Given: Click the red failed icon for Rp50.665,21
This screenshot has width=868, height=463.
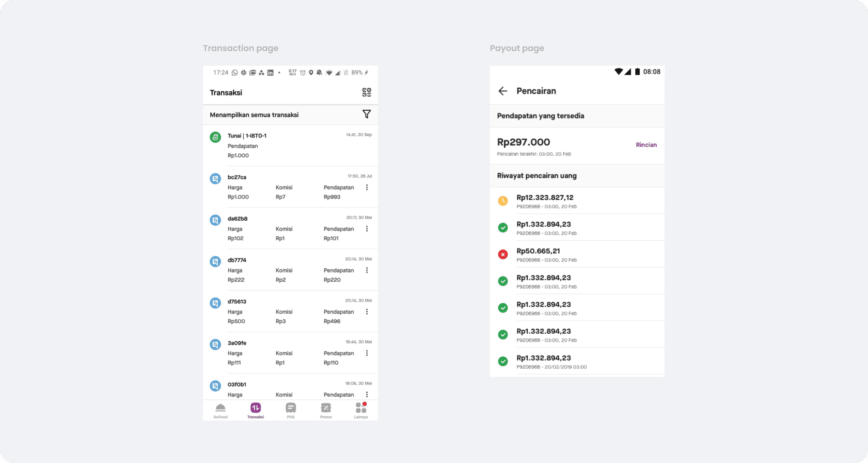Looking at the screenshot, I should coord(503,255).
